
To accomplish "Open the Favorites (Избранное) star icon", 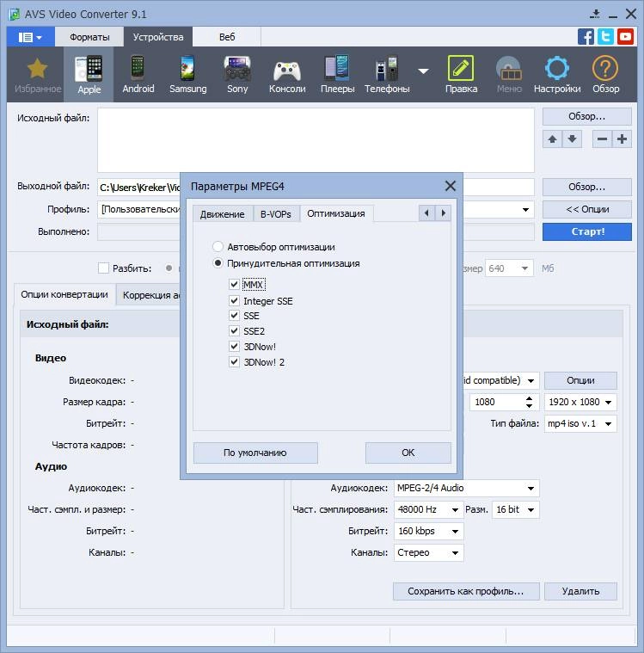I will pos(38,75).
